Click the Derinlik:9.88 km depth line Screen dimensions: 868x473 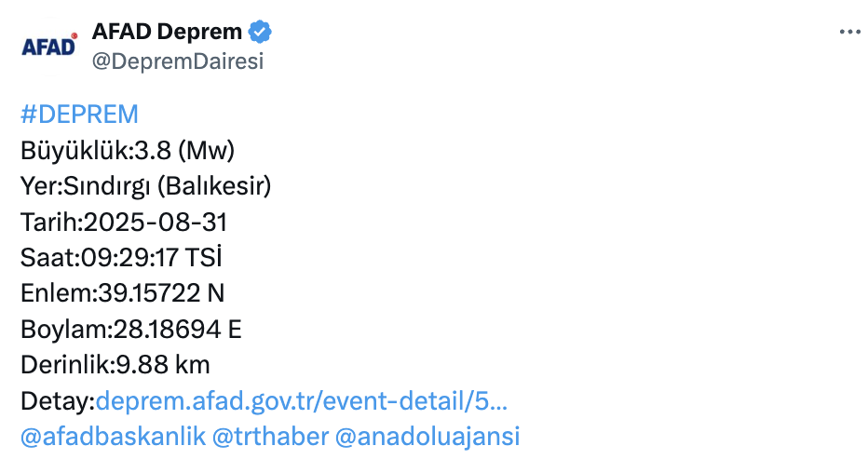(x=115, y=365)
